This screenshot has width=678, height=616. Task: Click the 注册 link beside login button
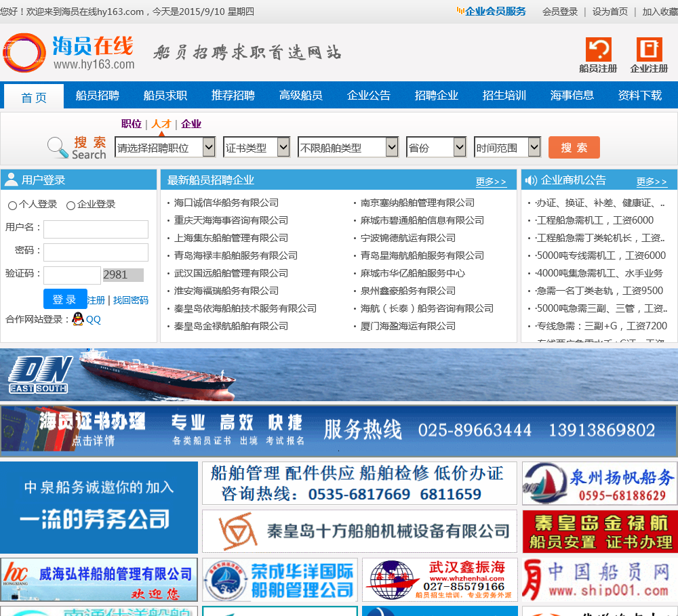(x=96, y=300)
